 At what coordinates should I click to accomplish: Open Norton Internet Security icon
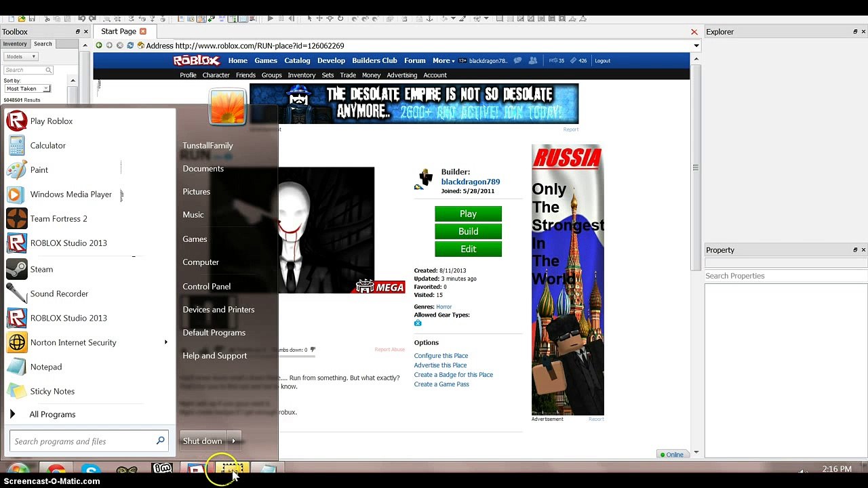tap(17, 342)
